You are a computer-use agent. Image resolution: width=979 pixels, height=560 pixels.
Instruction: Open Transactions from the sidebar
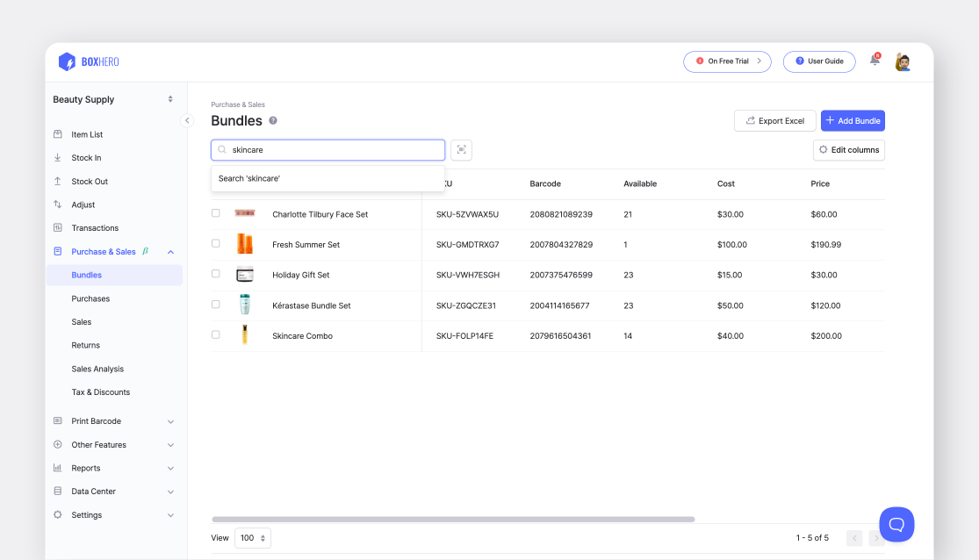tap(95, 227)
